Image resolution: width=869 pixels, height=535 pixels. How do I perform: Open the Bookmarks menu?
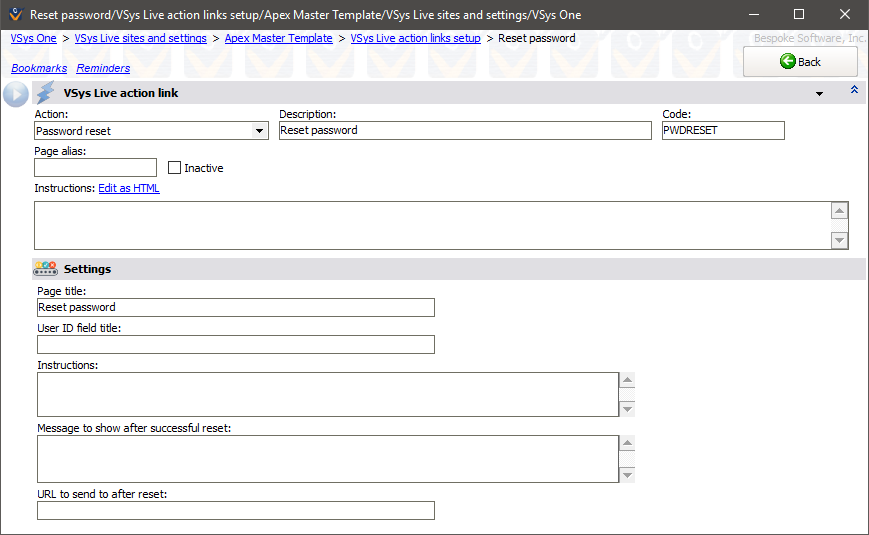(x=39, y=68)
